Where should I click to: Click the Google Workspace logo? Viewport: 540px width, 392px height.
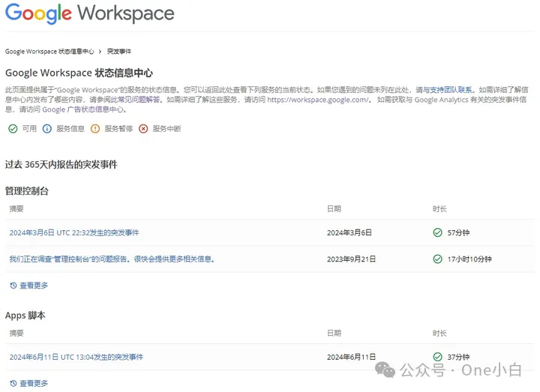90,13
